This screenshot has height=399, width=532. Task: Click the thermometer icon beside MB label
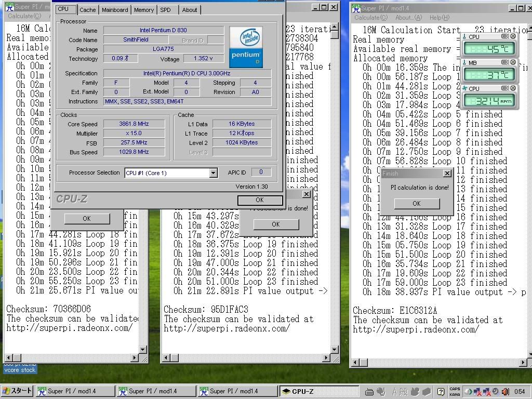click(464, 62)
